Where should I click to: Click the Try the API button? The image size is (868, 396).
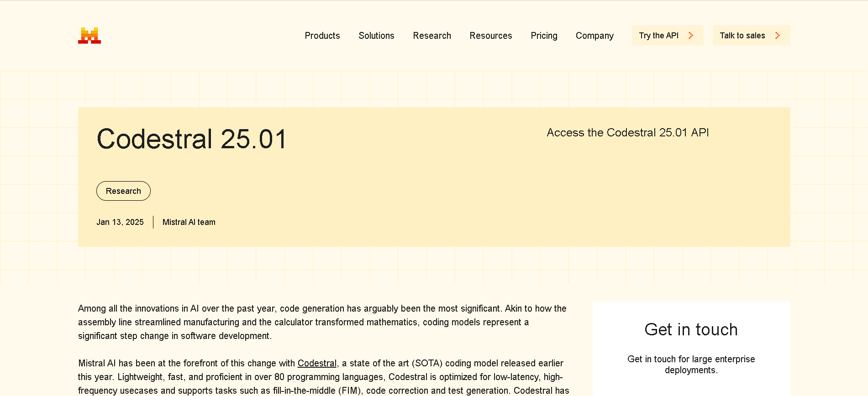click(x=668, y=36)
